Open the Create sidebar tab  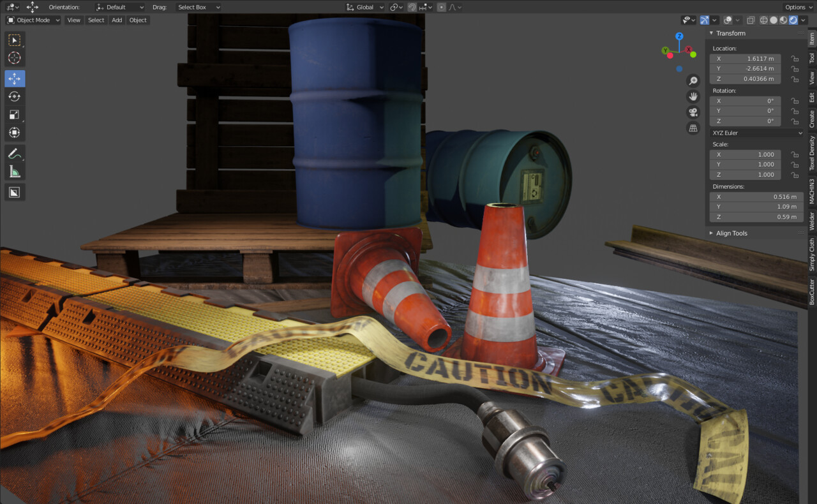[x=812, y=119]
